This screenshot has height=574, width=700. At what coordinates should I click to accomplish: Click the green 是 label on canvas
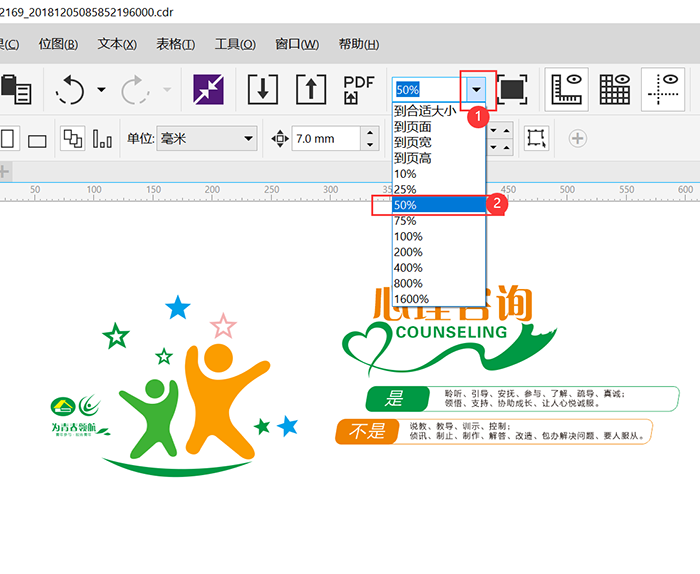(x=397, y=398)
